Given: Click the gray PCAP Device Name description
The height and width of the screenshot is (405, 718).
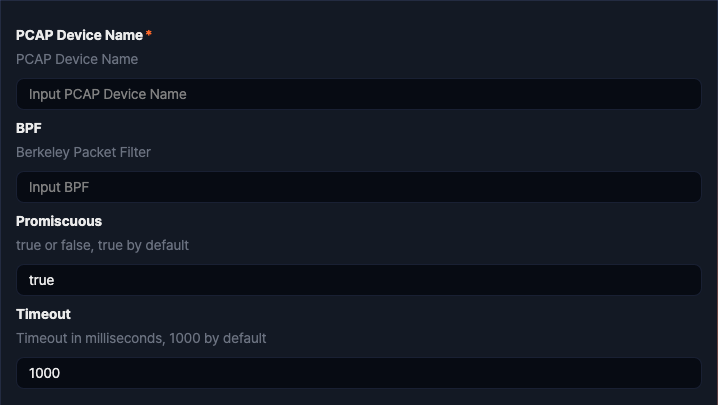Looking at the screenshot, I should coord(77,59).
